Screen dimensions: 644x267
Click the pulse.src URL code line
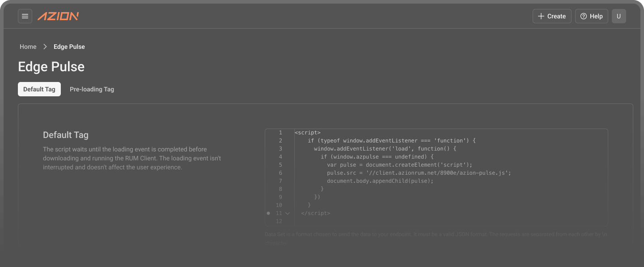point(419,173)
